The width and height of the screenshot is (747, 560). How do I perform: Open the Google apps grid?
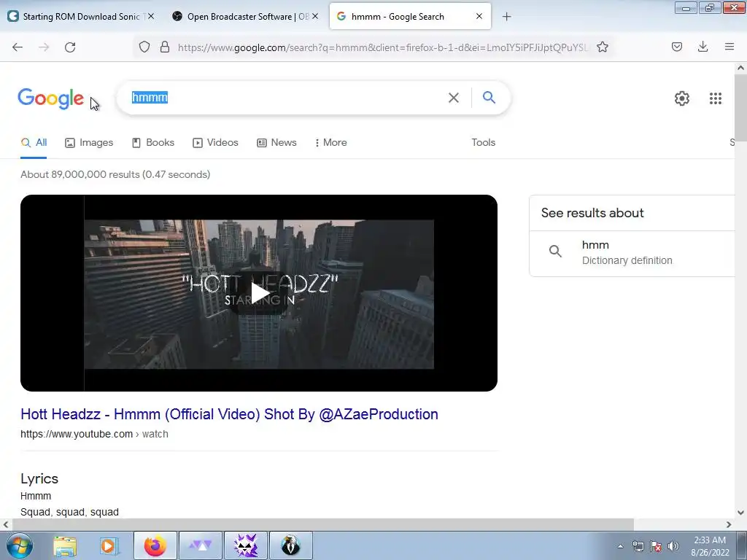coord(716,98)
